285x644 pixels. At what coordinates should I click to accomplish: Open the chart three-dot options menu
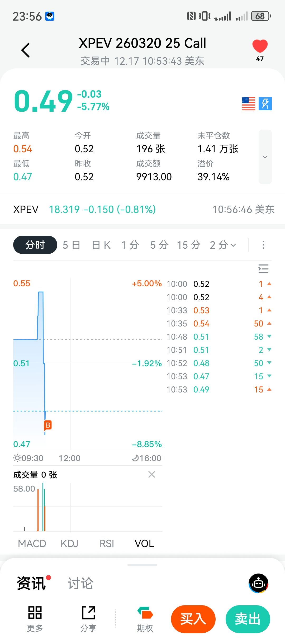pos(263,245)
